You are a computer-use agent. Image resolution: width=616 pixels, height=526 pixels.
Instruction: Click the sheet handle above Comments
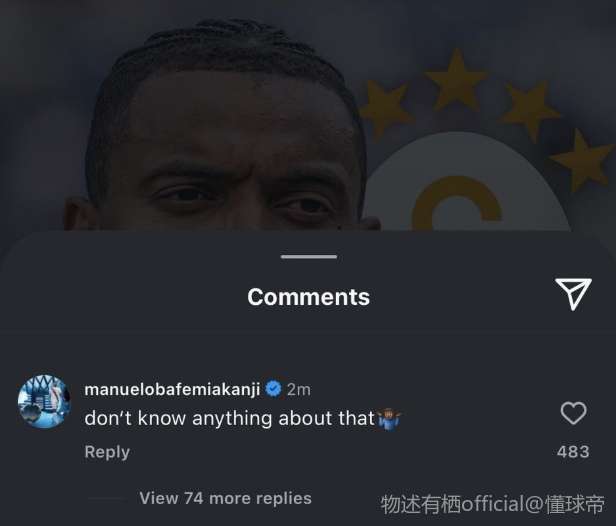pyautogui.click(x=309, y=257)
